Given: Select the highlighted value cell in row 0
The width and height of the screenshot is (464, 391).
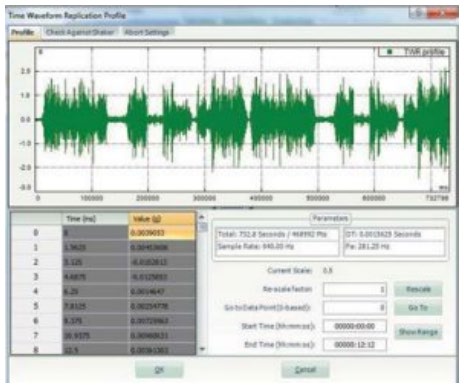Looking at the screenshot, I should click(x=162, y=232).
